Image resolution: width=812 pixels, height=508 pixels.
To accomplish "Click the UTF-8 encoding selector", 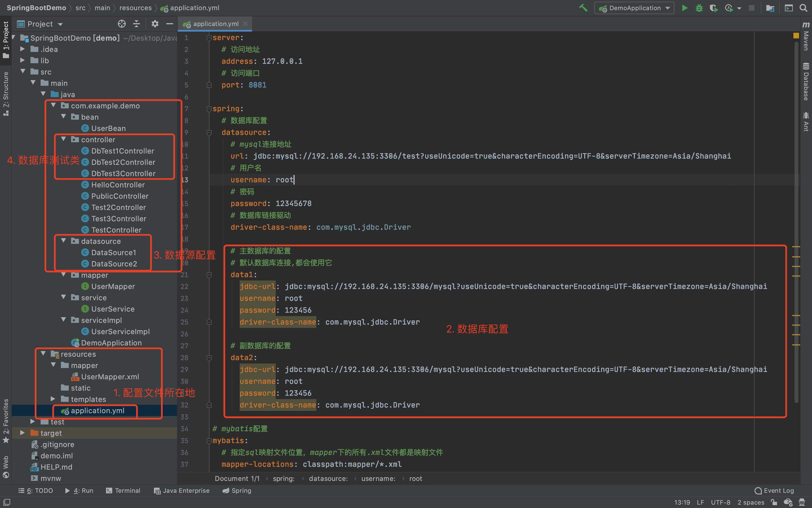I will pyautogui.click(x=720, y=502).
